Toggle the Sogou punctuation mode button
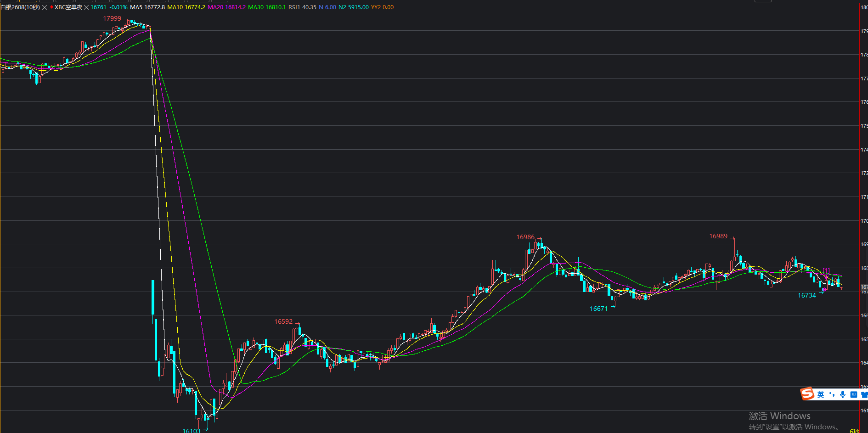 pos(832,394)
